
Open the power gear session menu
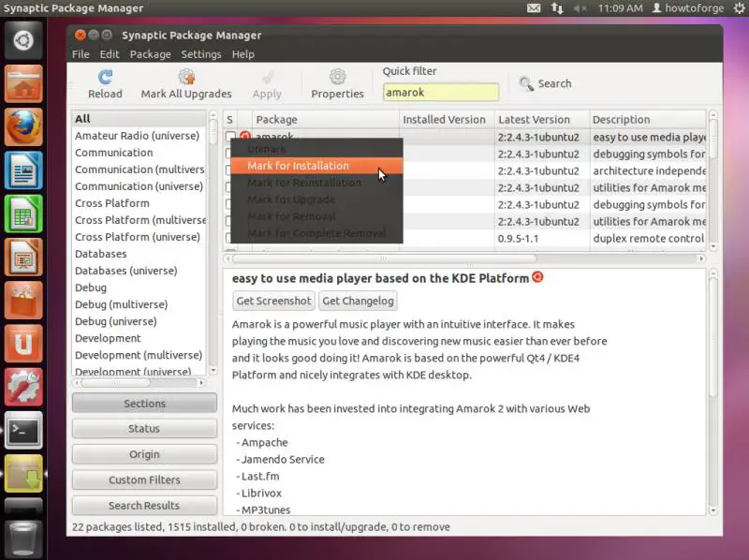click(x=738, y=8)
